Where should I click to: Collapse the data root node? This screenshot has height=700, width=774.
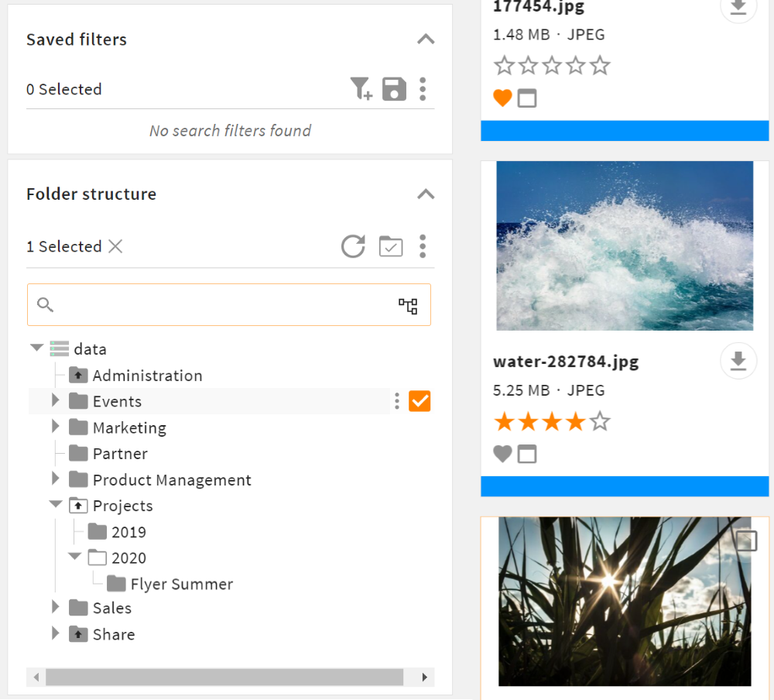(x=37, y=348)
